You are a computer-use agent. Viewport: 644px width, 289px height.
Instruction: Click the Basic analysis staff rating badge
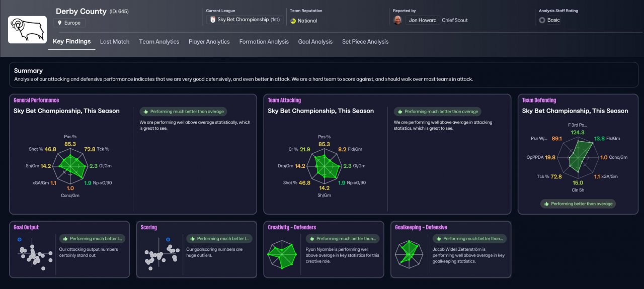point(549,20)
